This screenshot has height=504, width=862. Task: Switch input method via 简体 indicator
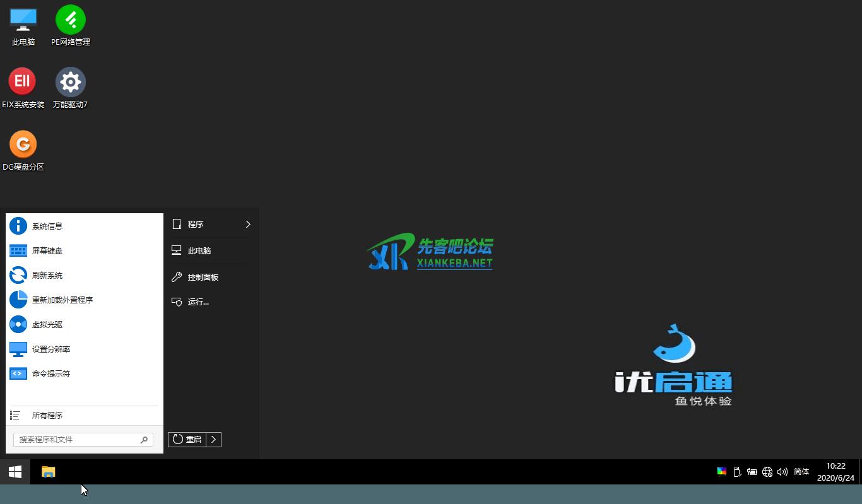[x=801, y=471]
